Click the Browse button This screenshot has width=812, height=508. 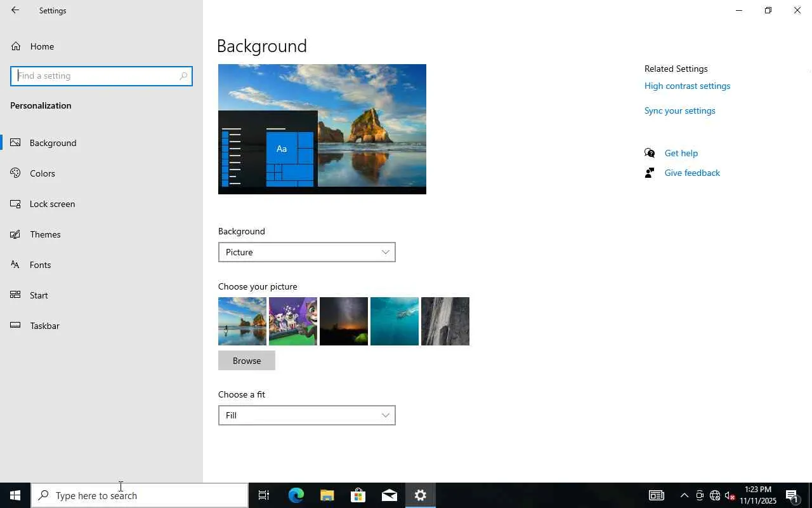pyautogui.click(x=247, y=361)
